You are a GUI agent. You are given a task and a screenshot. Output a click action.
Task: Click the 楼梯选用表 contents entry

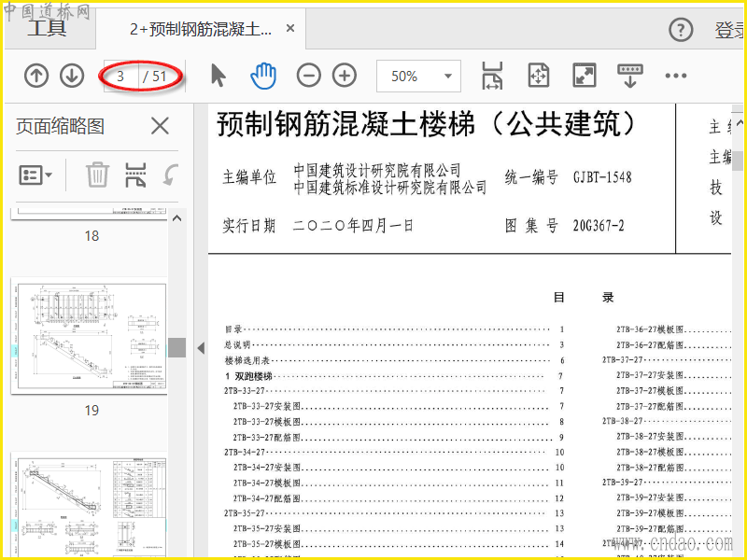(x=393, y=360)
